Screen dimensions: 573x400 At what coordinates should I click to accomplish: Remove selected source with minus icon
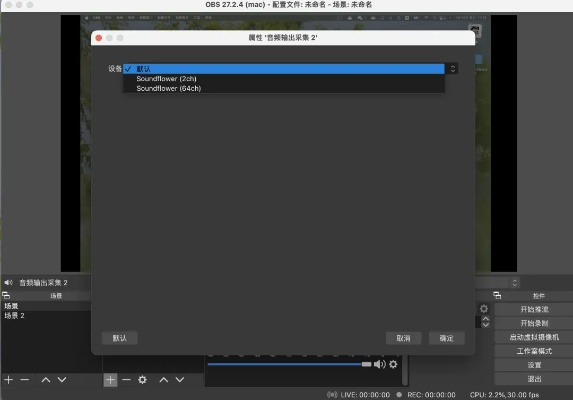click(x=126, y=380)
